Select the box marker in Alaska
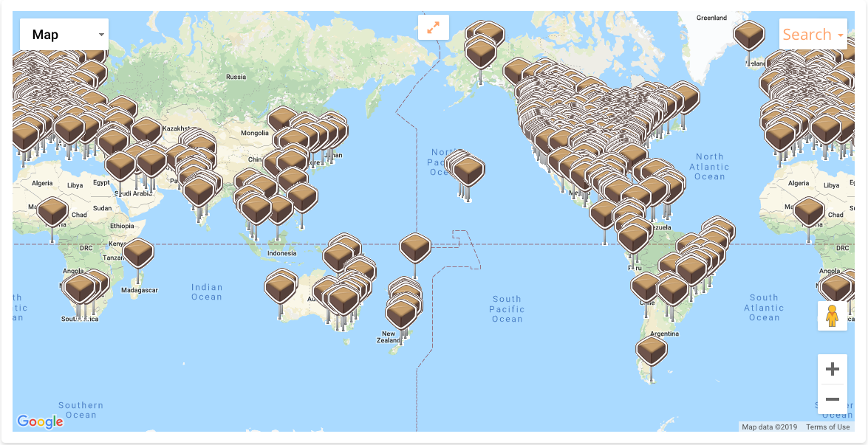The height and width of the screenshot is (445, 868). 481,53
